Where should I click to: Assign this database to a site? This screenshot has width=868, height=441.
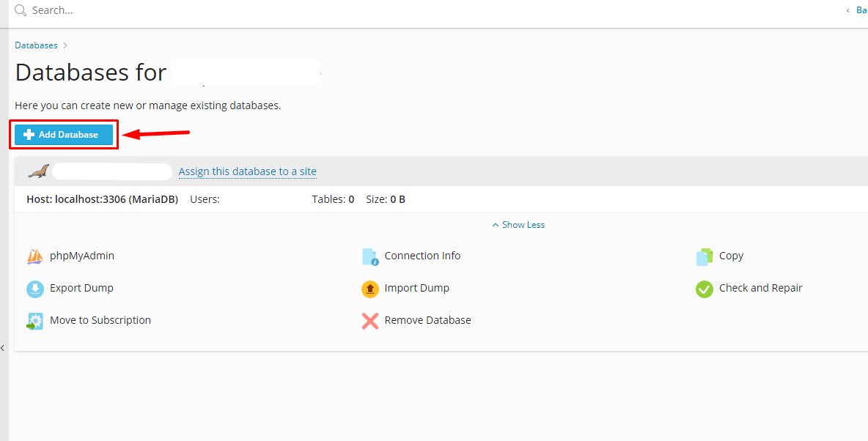[x=247, y=171]
